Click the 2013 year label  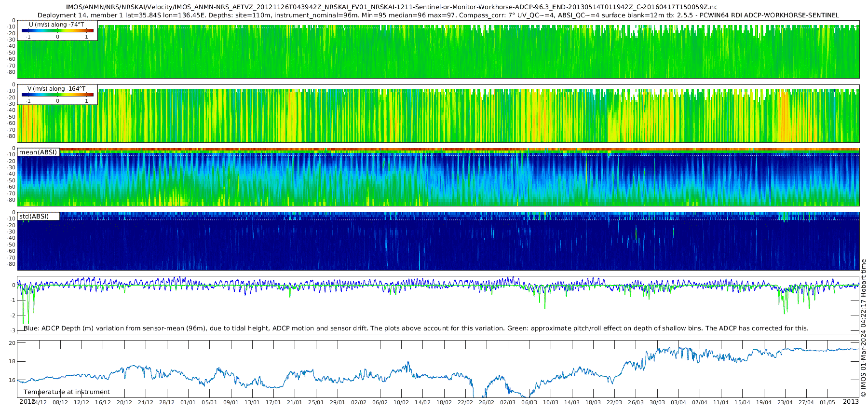[851, 402]
